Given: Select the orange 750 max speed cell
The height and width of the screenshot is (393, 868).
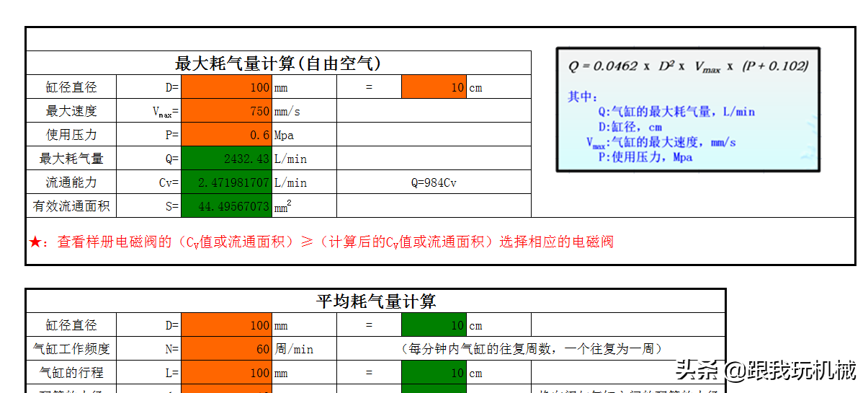Looking at the screenshot, I should tap(226, 111).
